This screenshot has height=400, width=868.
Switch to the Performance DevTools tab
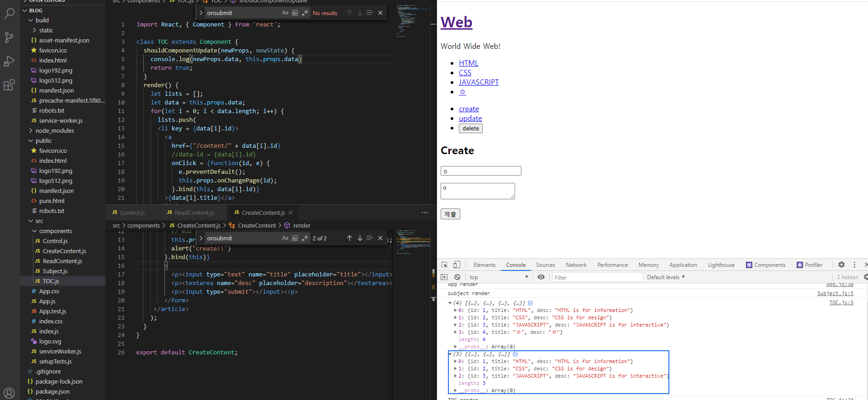coord(613,265)
